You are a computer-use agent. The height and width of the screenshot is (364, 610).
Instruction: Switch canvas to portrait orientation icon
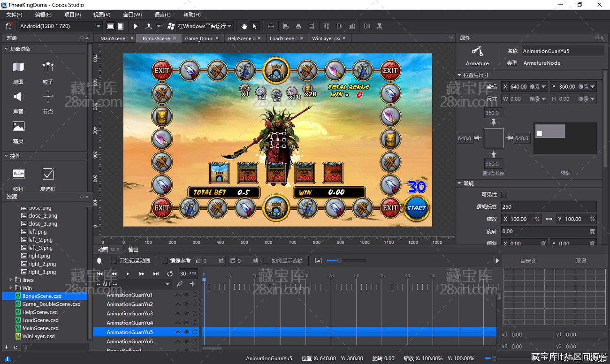click(x=121, y=26)
